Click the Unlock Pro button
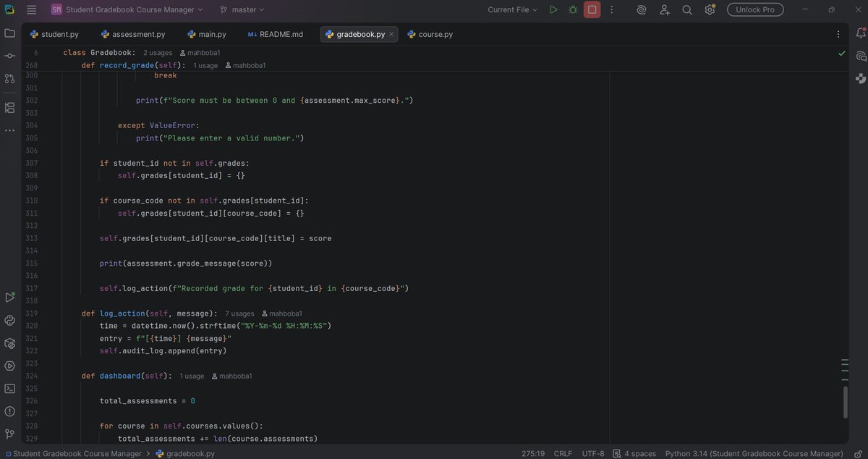The image size is (868, 459). 755,9
